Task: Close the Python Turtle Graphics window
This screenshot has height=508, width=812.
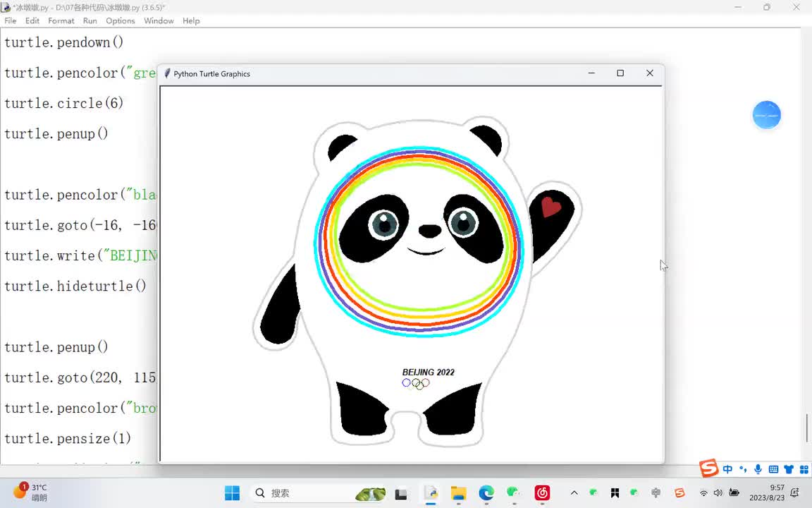Action: (x=650, y=73)
